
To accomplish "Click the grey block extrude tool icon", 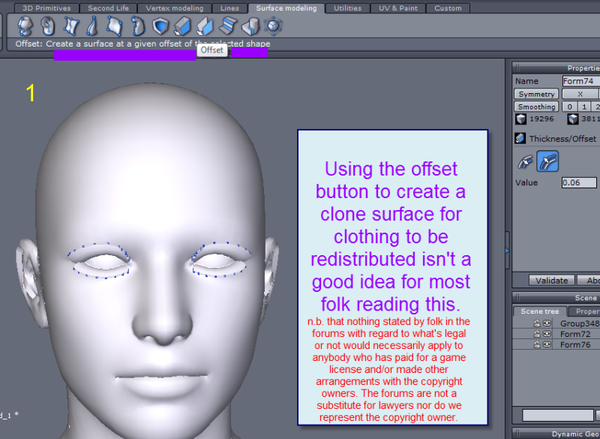I will tap(182, 26).
